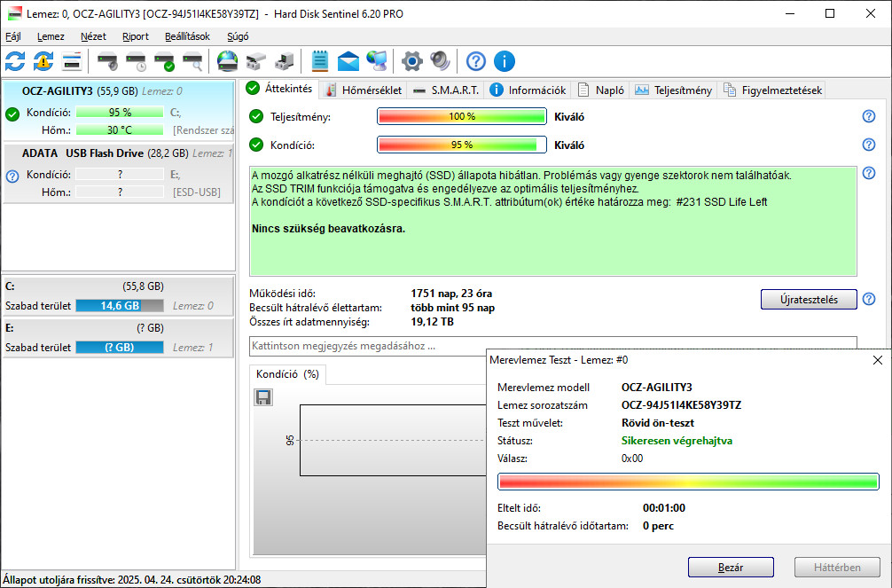892x588 pixels.
Task: Click the '1751 nap, 23 óra' value
Action: coord(451,294)
